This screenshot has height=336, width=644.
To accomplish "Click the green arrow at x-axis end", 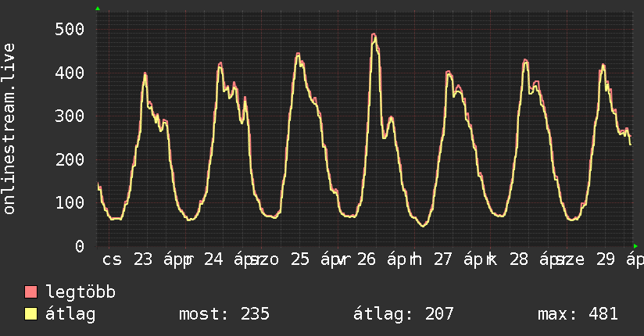I will click(x=635, y=246).
